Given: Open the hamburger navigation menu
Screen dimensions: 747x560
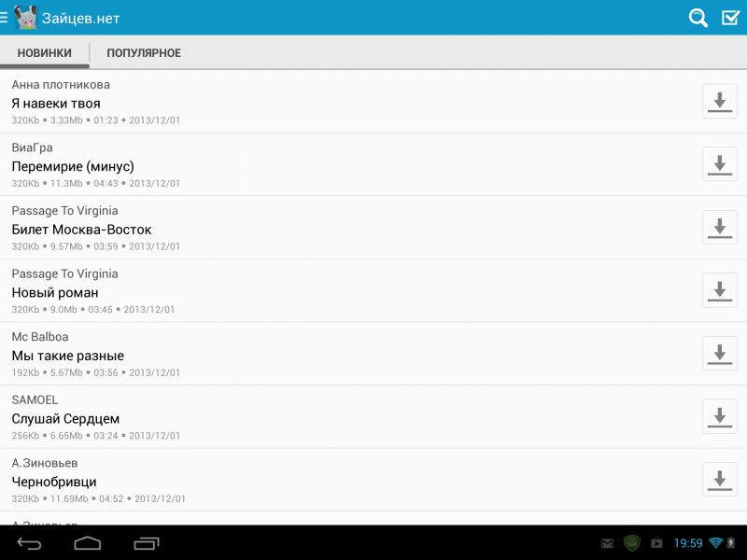Looking at the screenshot, I should tap(4, 18).
